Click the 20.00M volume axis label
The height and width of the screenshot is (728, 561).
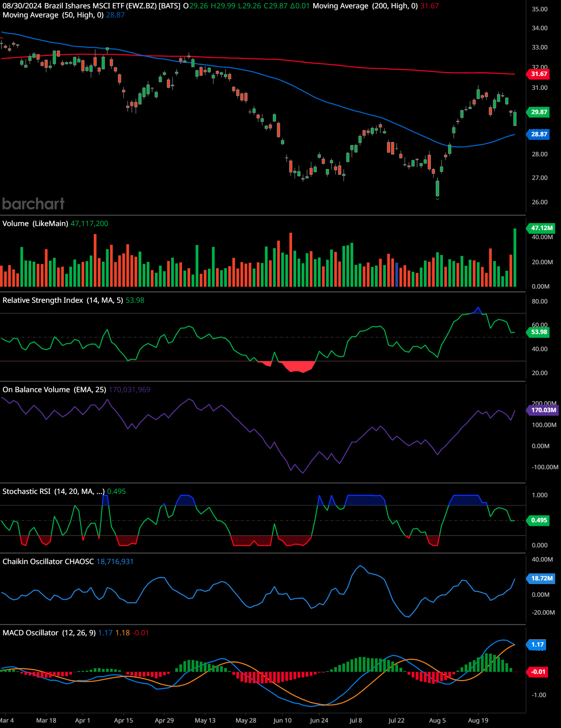(542, 262)
